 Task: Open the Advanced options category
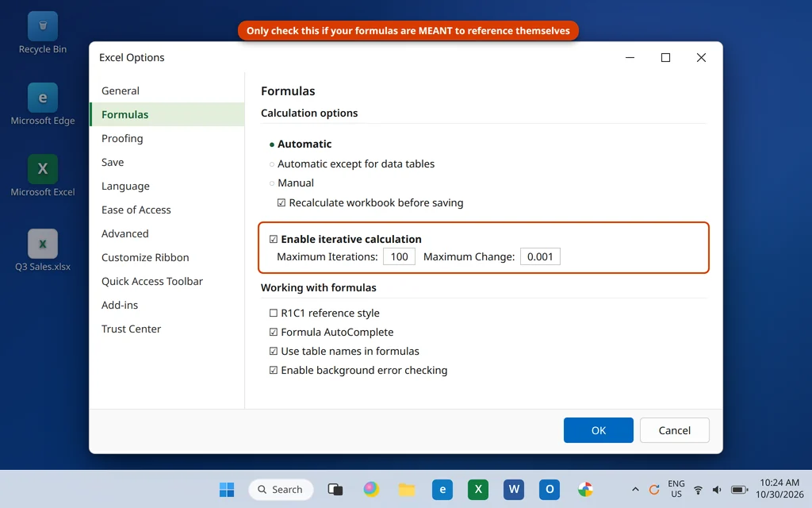click(167, 234)
